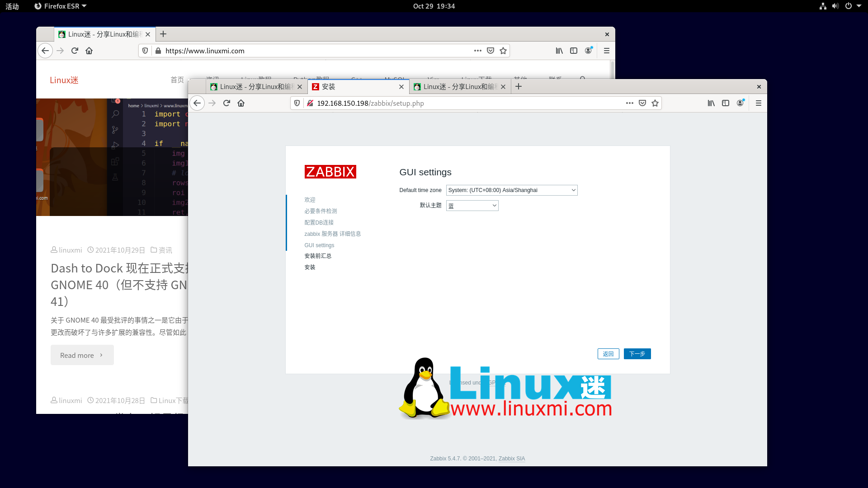Open Dash to Dock article title

point(119,285)
